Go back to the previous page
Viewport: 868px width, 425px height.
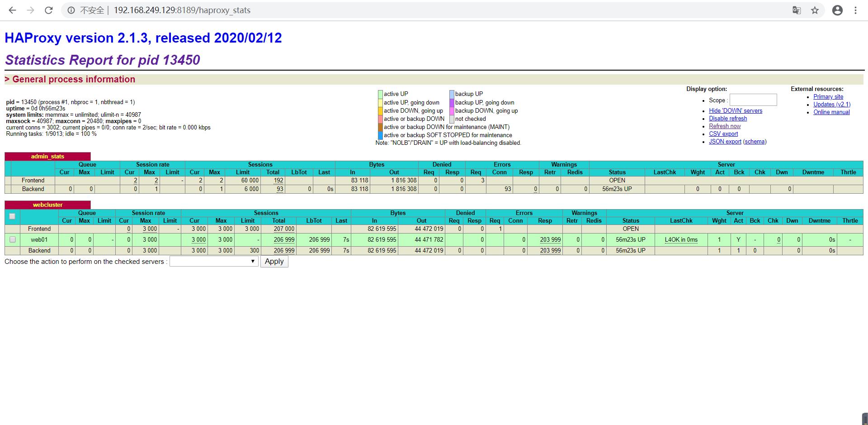point(12,10)
